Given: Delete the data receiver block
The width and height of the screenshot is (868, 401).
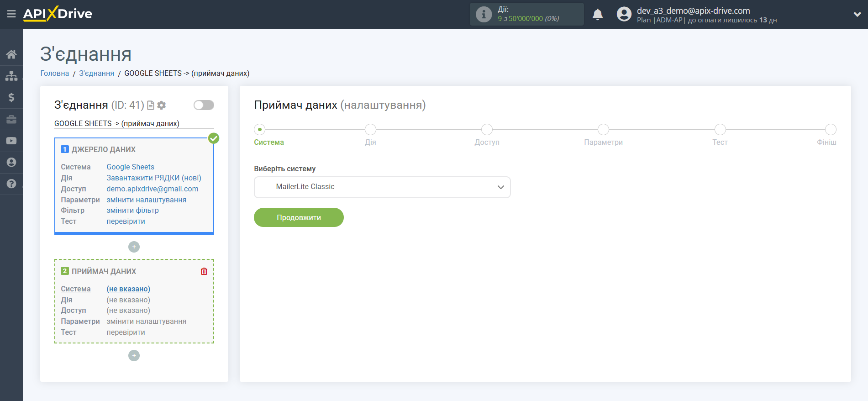Looking at the screenshot, I should pyautogui.click(x=204, y=271).
